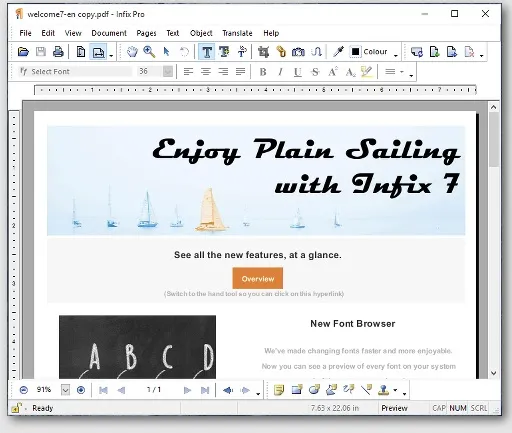
Task: Click the black colour swatch
Action: coord(355,52)
